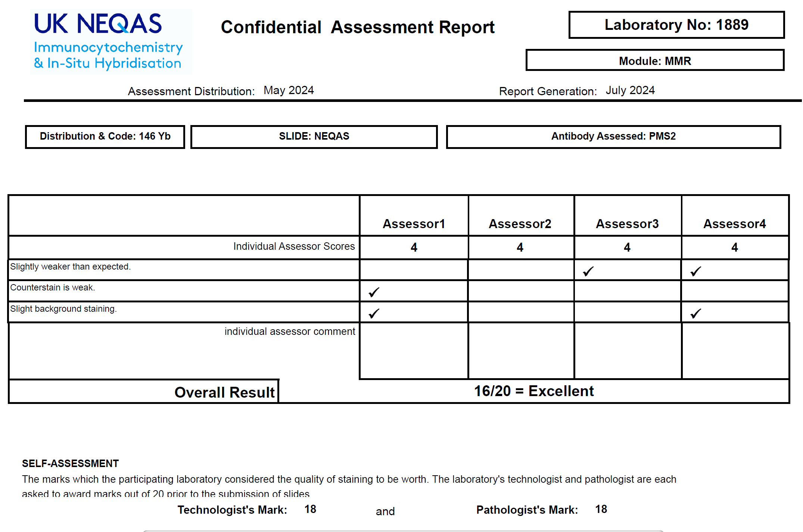
Task: Click the Overall Result label
Action: [x=224, y=392]
